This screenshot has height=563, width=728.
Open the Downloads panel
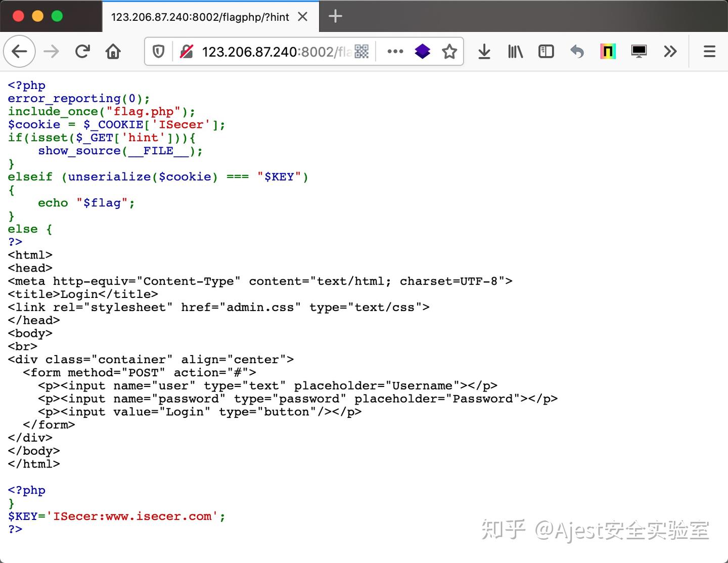pos(484,51)
